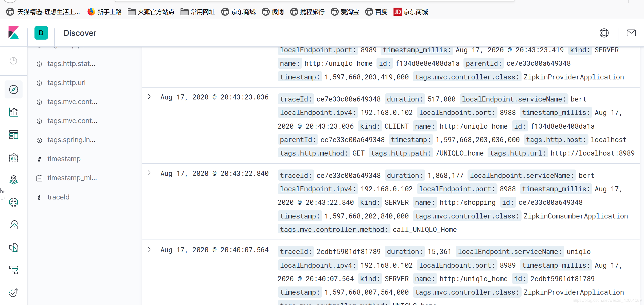Click the value ZipkinComsumberApplication
The image size is (644, 305).
click(576, 216)
